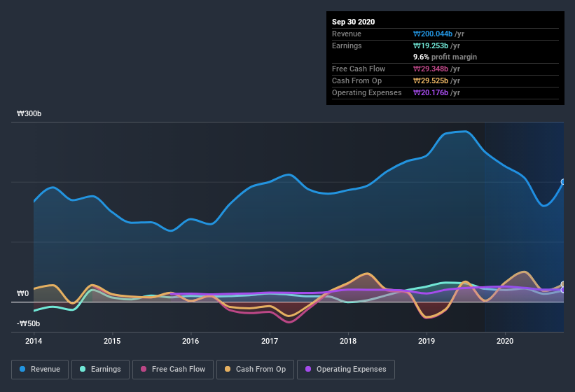Click the ₩300b y-axis label
Screen dimensions: 575x392
coord(29,113)
